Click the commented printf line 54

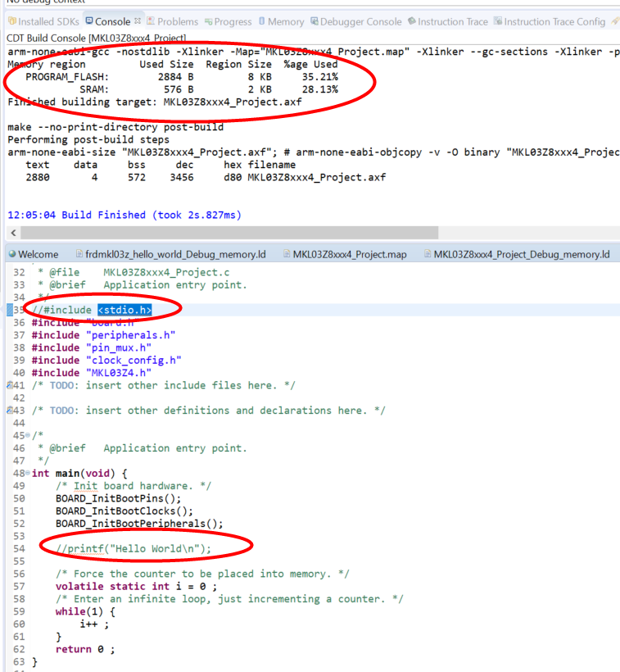[134, 548]
